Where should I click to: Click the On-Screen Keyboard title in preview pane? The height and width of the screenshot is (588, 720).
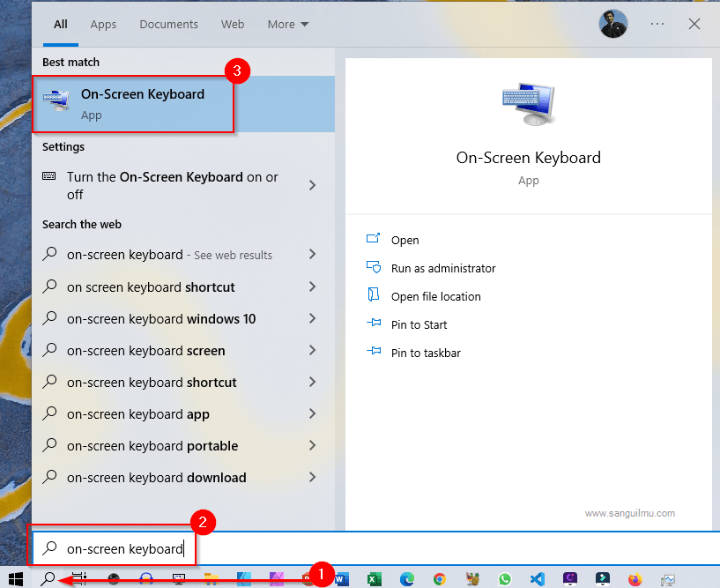(x=529, y=158)
